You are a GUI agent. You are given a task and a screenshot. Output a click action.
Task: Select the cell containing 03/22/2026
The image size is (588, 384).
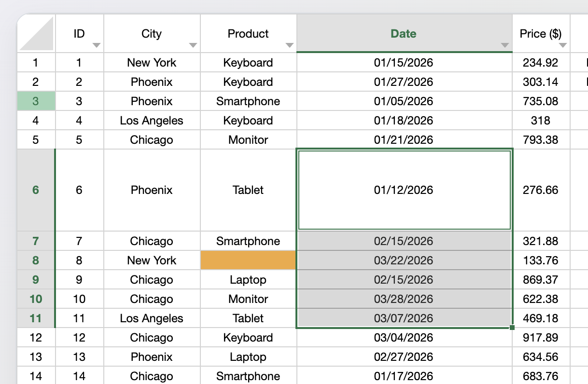coord(404,261)
